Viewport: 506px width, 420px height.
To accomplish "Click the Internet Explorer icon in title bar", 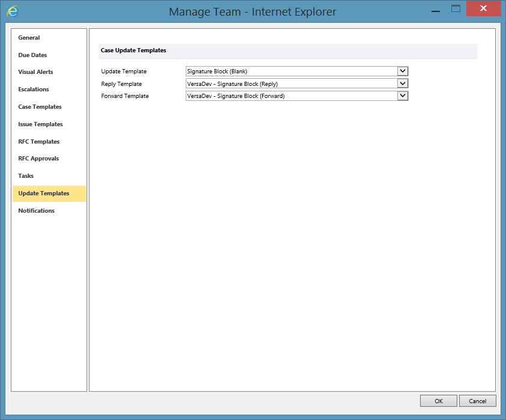I will tap(12, 11).
